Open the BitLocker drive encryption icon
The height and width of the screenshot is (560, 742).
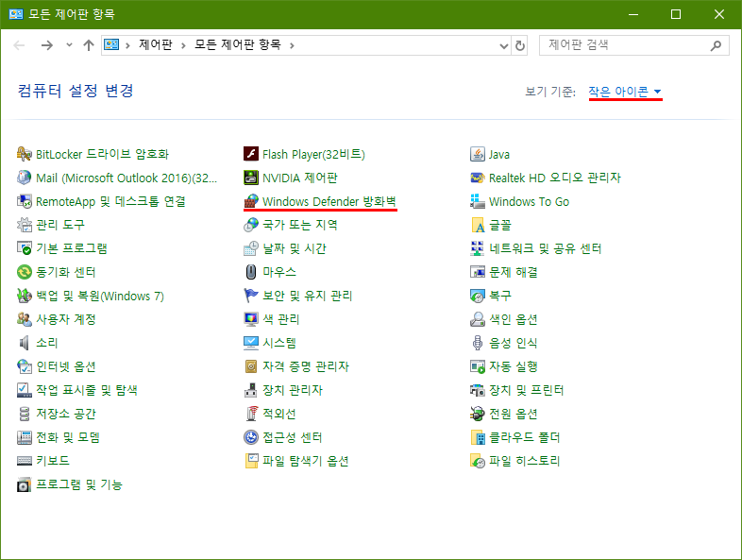[25, 154]
